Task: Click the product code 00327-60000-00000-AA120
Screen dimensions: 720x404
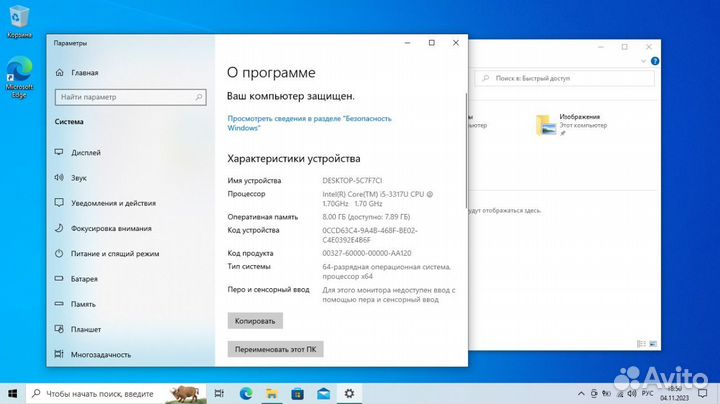Action: pyautogui.click(x=367, y=253)
